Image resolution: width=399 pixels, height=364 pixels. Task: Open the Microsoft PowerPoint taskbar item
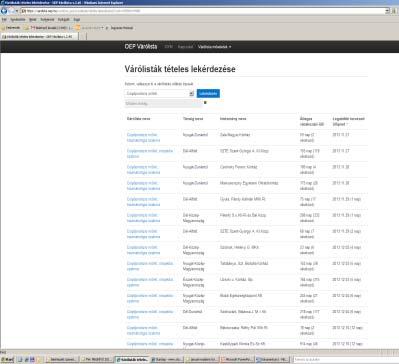coord(237,360)
